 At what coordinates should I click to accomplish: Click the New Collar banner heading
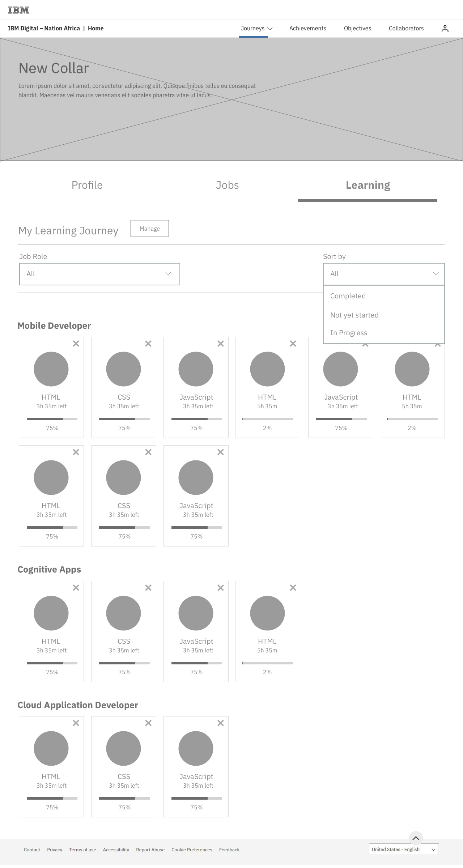coord(54,68)
